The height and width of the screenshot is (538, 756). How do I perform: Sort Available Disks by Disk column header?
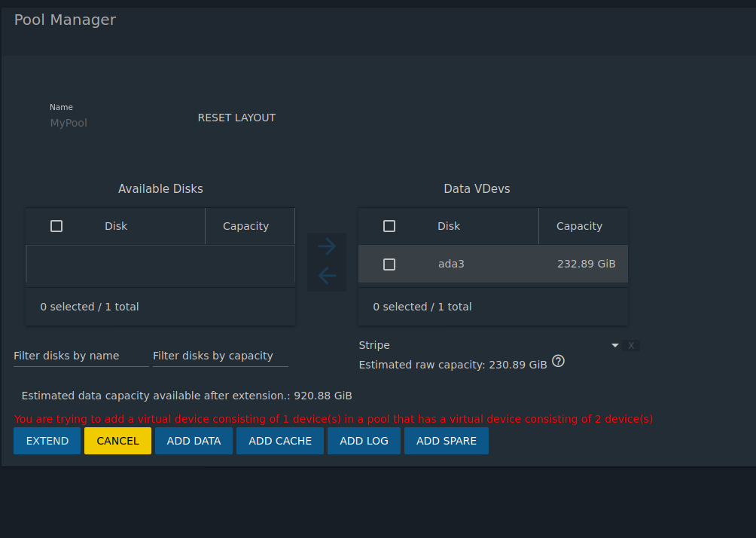116,226
